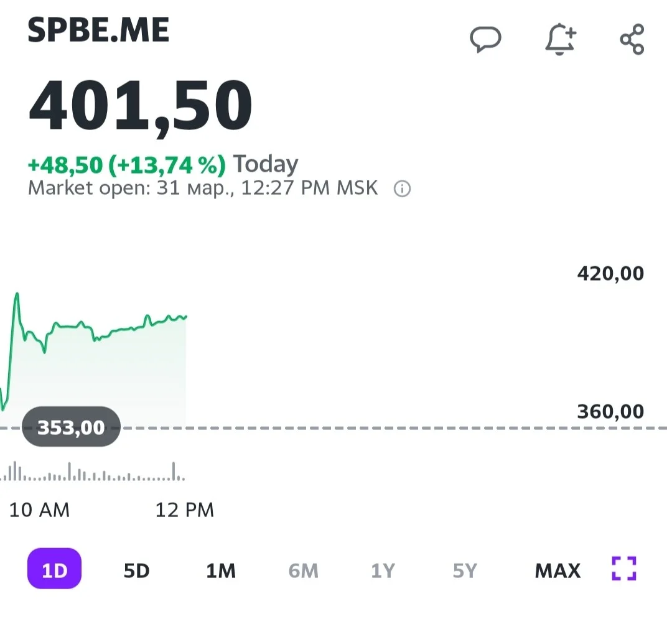This screenshot has height=624, width=672.
Task: Switch chart range to 1M
Action: pyautogui.click(x=221, y=570)
